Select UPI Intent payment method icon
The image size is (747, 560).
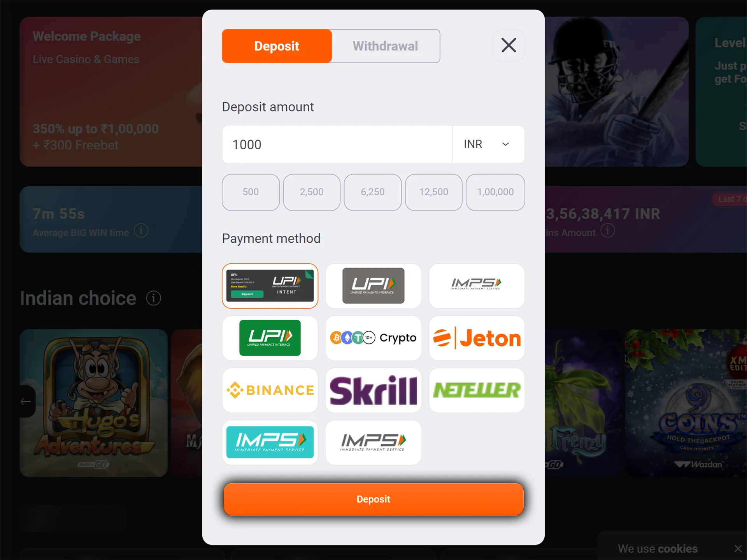pos(270,285)
